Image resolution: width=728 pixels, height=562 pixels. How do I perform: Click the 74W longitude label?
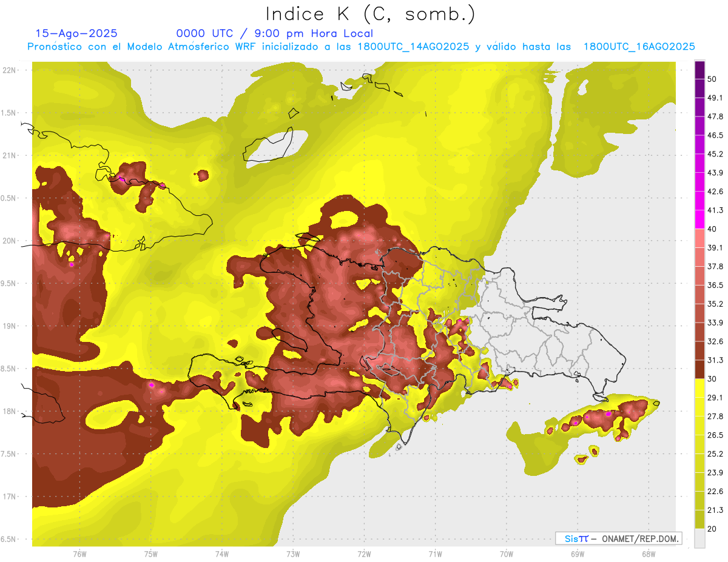222,554
